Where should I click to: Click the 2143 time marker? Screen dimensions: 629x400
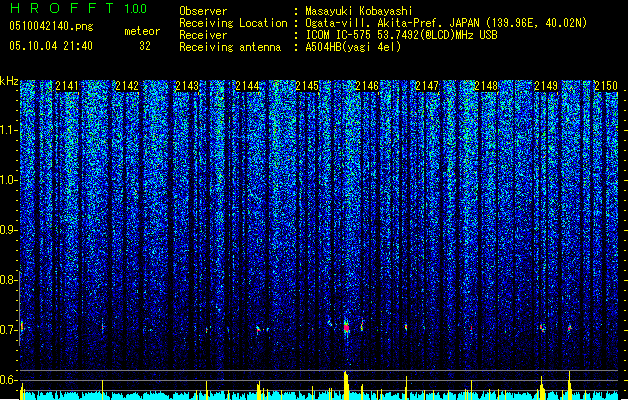(187, 86)
